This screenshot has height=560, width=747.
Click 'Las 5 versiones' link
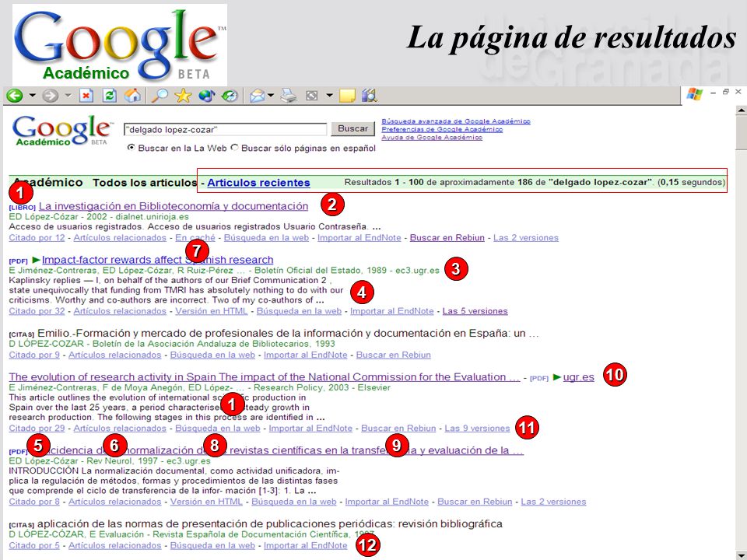pos(475,311)
